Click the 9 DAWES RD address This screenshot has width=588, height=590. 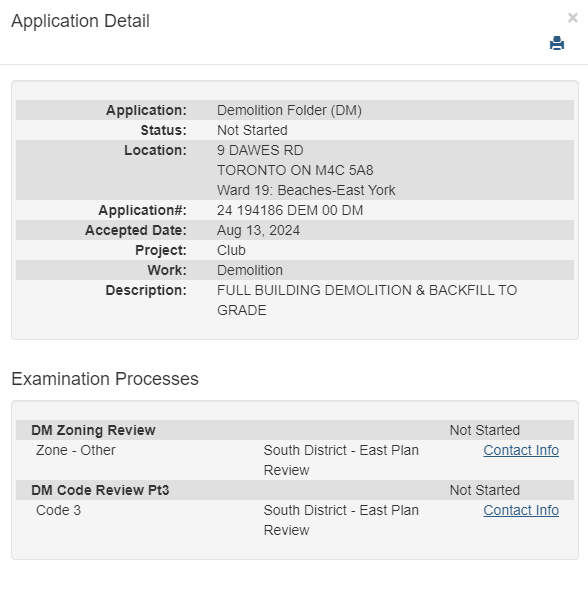[x=260, y=150]
